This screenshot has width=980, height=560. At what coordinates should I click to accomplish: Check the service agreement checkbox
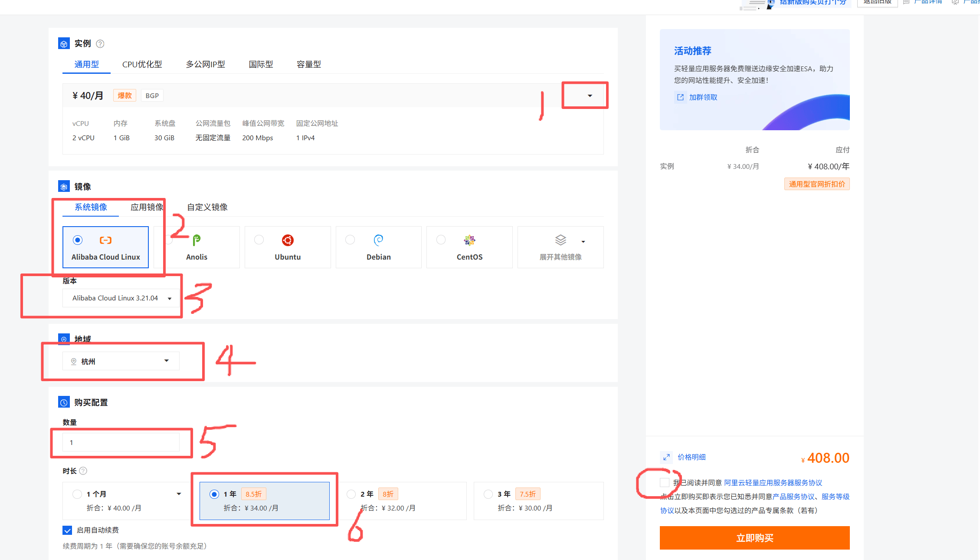(664, 482)
